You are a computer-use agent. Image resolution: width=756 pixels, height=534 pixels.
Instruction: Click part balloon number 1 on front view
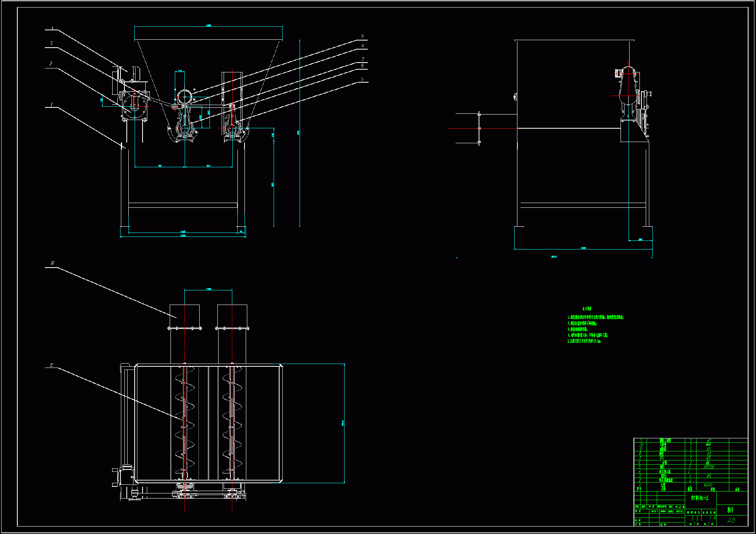coord(51,105)
